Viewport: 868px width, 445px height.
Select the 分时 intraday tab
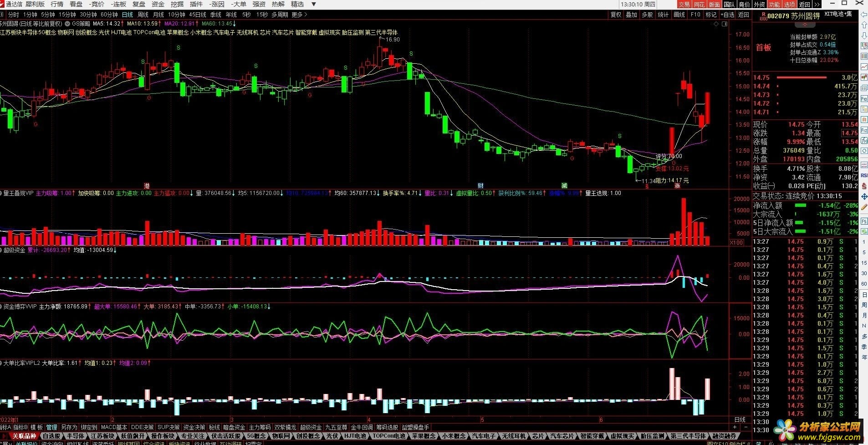(x=14, y=15)
